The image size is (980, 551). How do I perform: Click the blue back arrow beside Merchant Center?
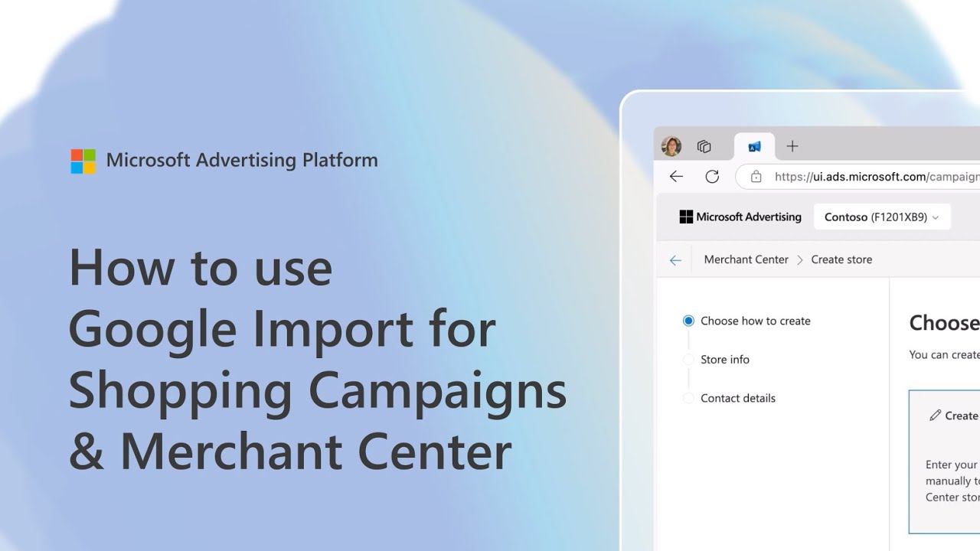[x=675, y=260]
